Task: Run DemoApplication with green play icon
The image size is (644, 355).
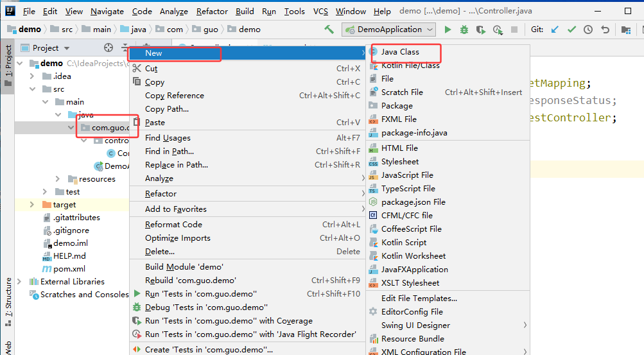Action: pyautogui.click(x=448, y=30)
